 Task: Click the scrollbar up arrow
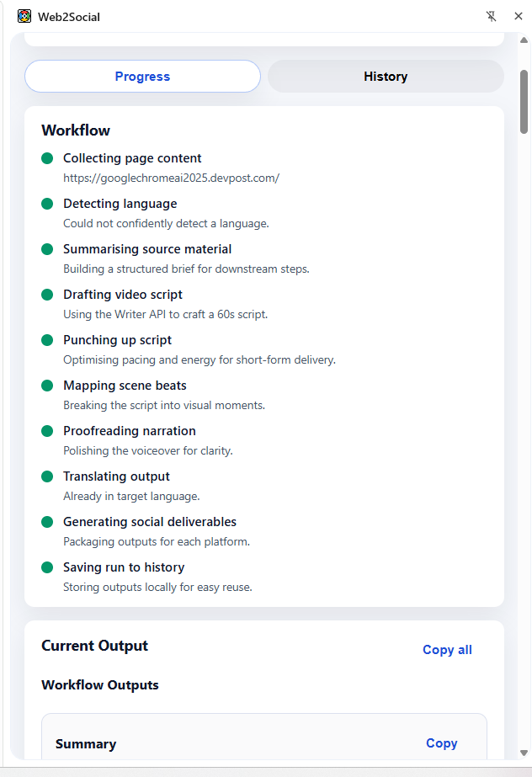tap(524, 40)
